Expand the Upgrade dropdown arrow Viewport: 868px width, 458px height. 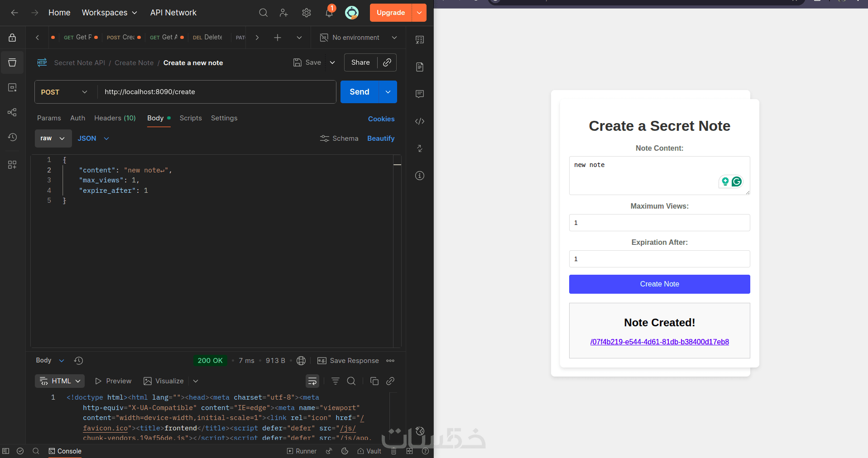(419, 13)
